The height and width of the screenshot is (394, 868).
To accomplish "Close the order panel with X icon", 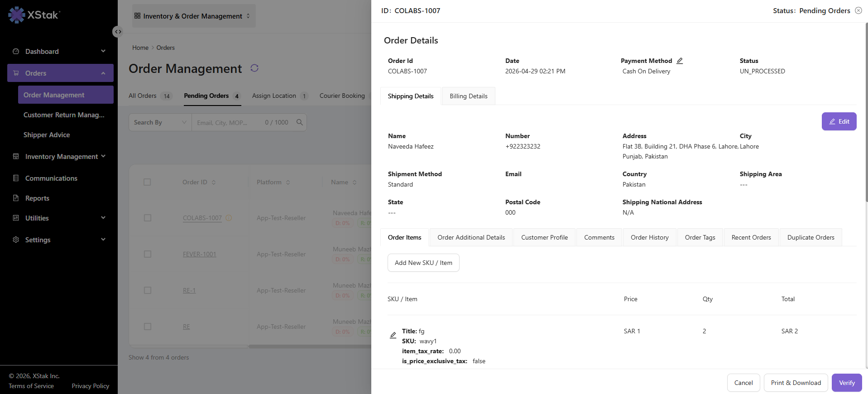I will [858, 10].
